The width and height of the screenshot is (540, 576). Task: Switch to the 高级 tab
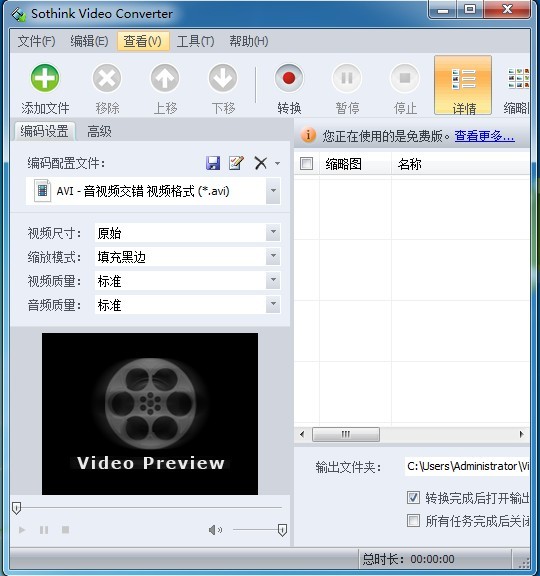(x=99, y=132)
